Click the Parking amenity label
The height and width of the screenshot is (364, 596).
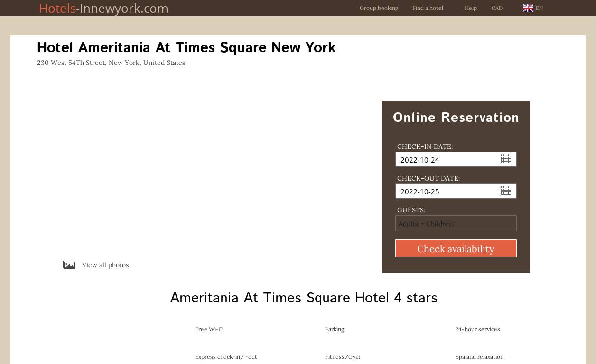(335, 329)
